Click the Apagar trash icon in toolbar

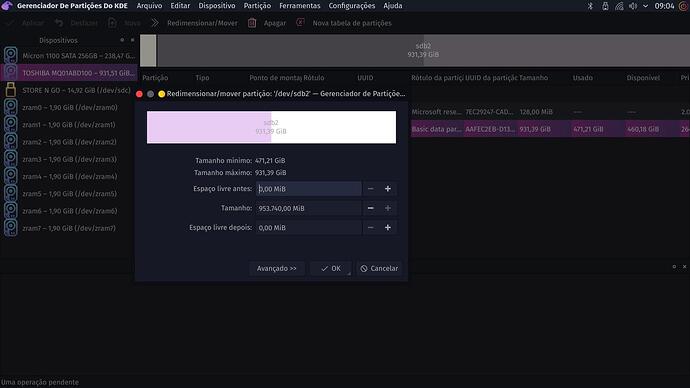point(252,23)
